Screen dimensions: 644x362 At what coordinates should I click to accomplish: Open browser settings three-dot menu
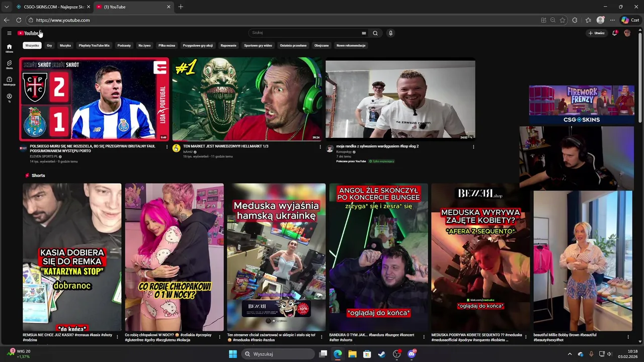tap(612, 20)
